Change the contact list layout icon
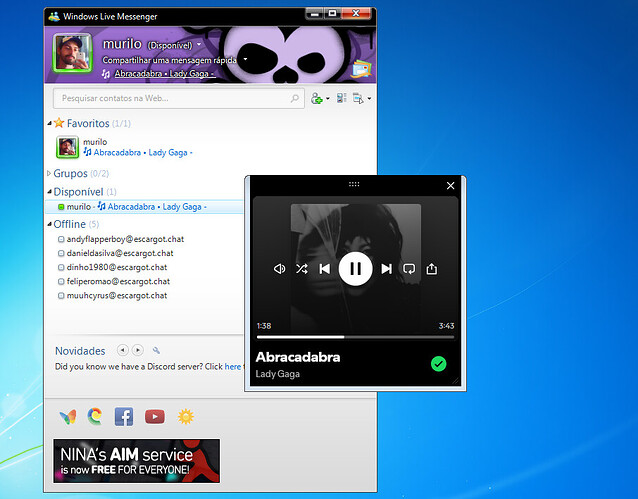This screenshot has width=638, height=499. [341, 98]
